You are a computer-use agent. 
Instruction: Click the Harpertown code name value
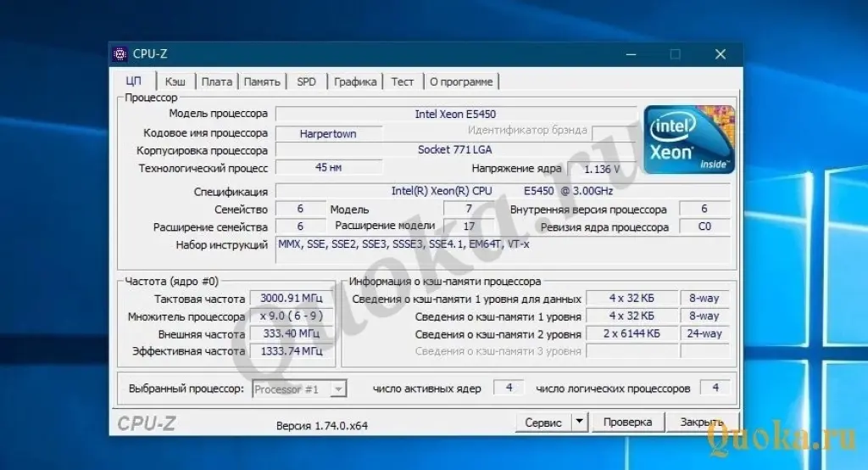328,133
